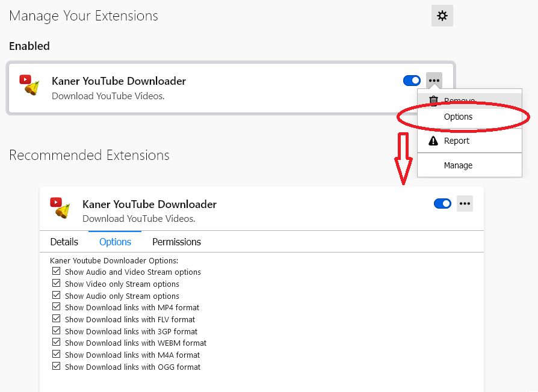
Task: Switch to the Details tab
Action: click(x=64, y=242)
